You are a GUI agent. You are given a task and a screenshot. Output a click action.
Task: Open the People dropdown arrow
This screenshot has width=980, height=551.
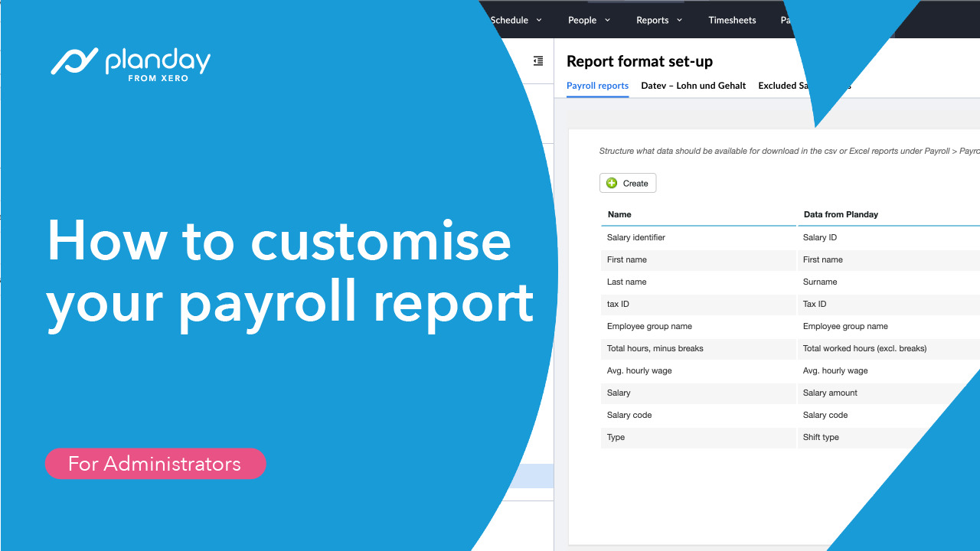click(x=608, y=21)
